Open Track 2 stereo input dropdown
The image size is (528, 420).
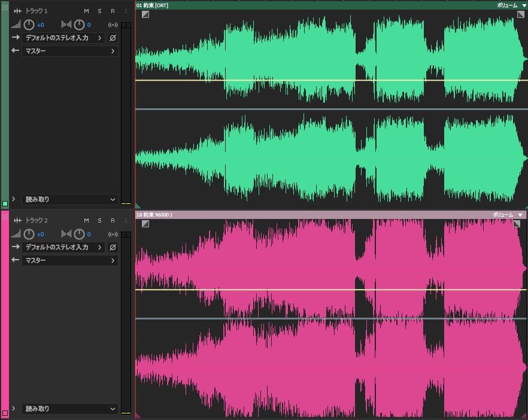(63, 247)
